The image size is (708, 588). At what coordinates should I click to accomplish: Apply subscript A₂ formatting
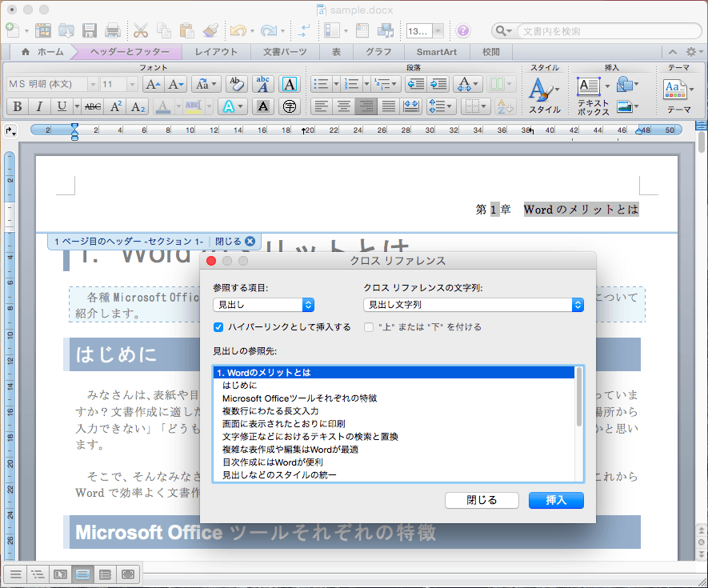pyautogui.click(x=138, y=106)
